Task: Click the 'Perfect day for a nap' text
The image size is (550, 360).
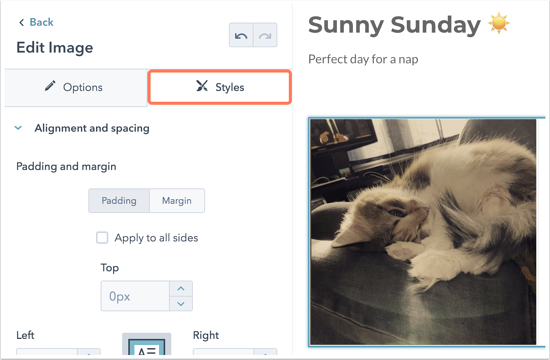Action: (363, 59)
